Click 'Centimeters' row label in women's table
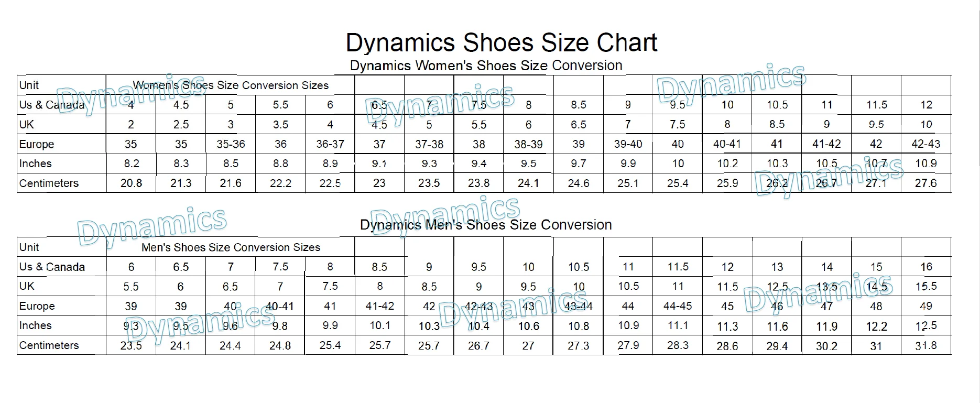Viewport: 980px width, 403px height. tap(49, 183)
